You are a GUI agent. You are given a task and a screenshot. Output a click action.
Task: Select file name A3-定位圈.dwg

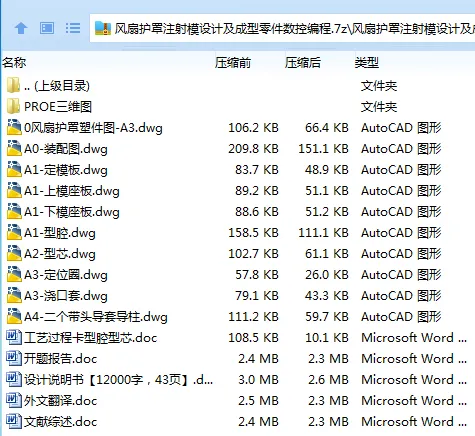tap(66, 275)
